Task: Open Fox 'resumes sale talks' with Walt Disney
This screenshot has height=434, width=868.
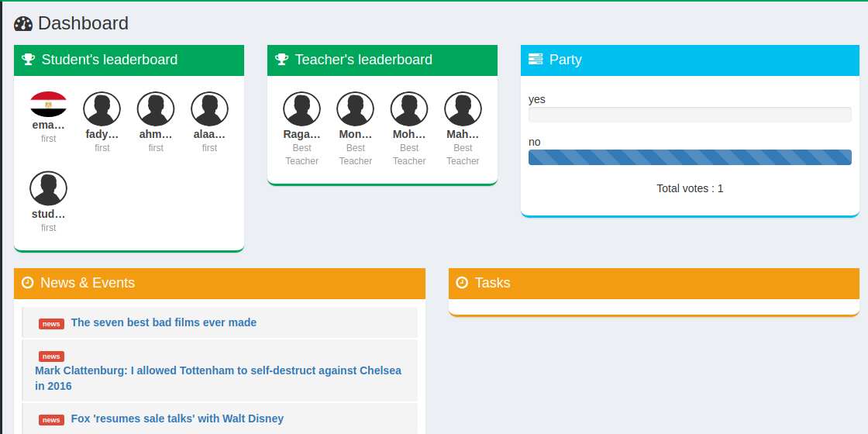Action: tap(177, 418)
